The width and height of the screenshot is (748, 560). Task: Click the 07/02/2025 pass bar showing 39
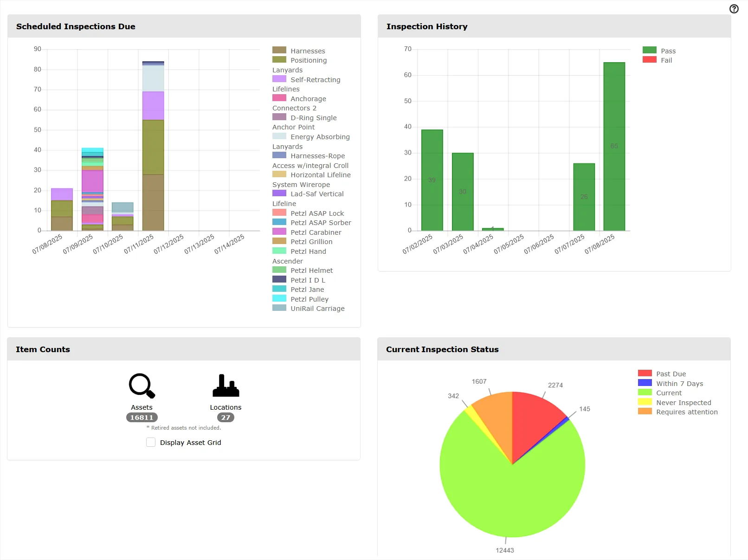(432, 180)
